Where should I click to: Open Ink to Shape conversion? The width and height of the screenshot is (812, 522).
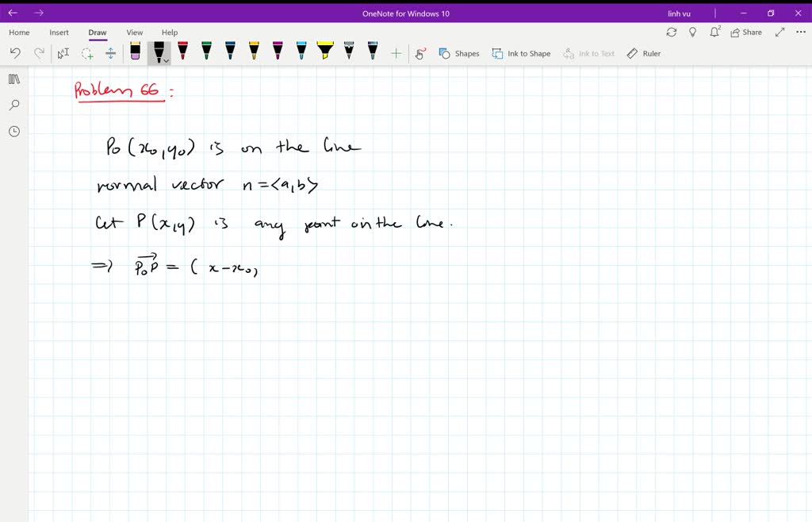pos(521,53)
